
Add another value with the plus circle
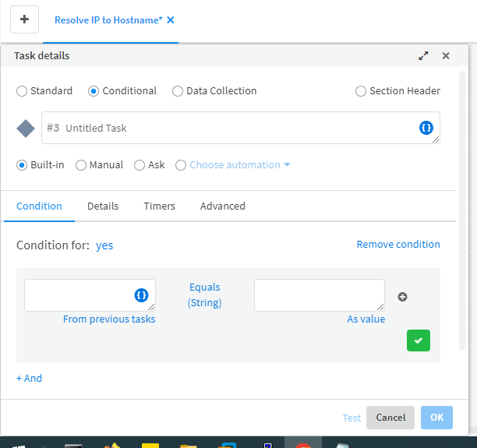click(x=402, y=297)
